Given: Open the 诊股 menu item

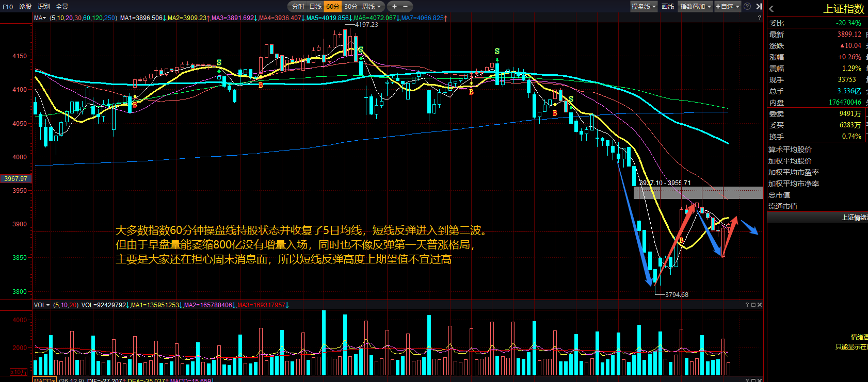Looking at the screenshot, I should click(25, 7).
